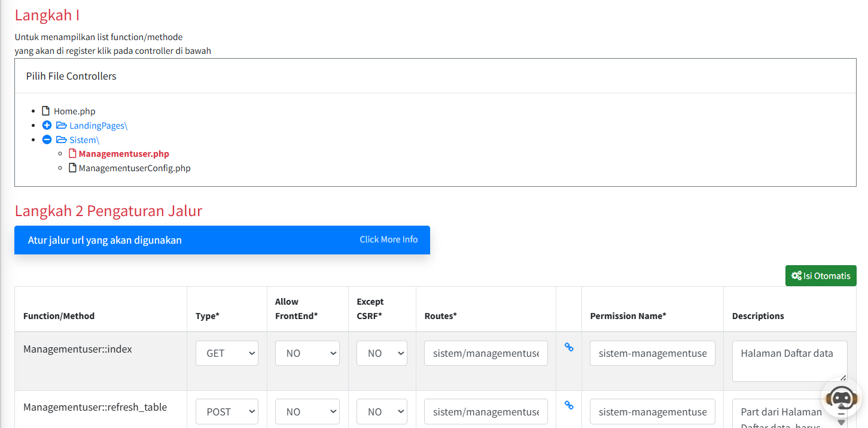
Task: Open the Sistem\ folder link
Action: (x=84, y=140)
